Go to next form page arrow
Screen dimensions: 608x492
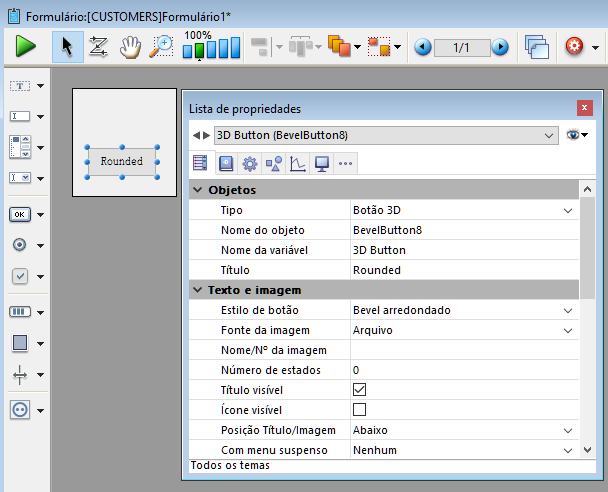(499, 47)
